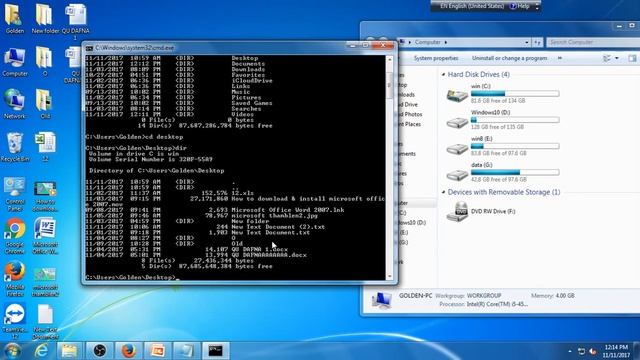Show more toolbar commands overflow chevron

560,58
